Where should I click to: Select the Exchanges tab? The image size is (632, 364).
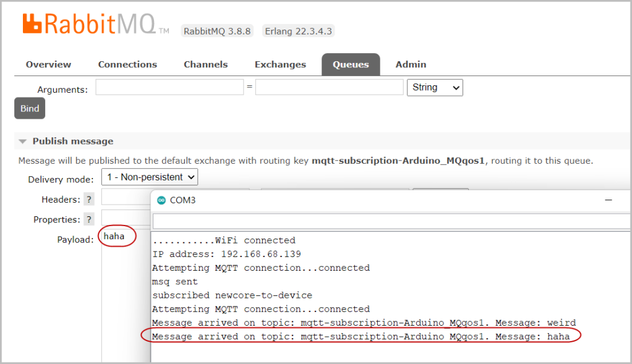280,64
